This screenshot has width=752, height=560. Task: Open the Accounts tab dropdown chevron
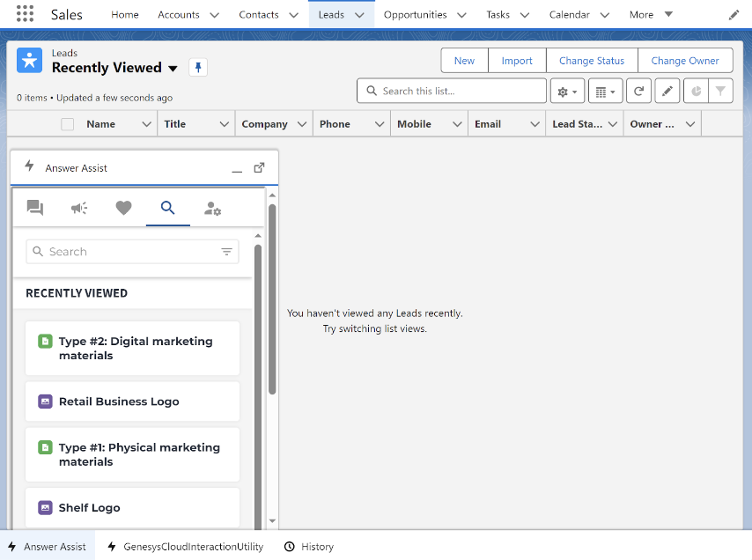coord(214,15)
